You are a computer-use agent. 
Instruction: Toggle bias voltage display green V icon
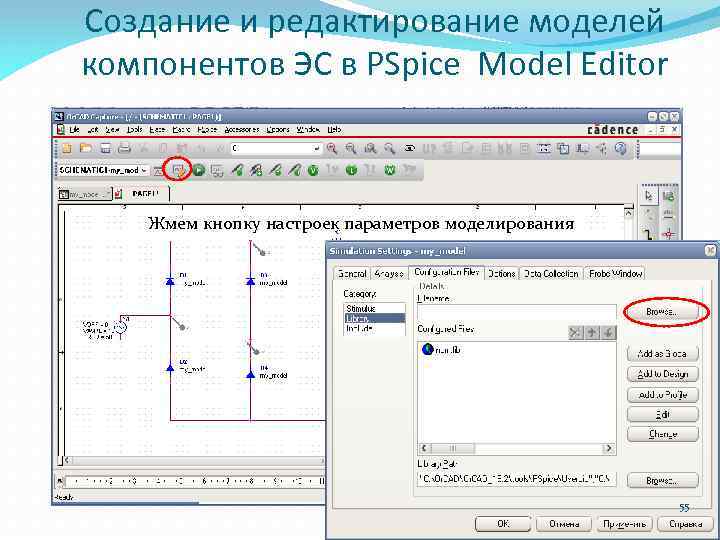pos(313,170)
